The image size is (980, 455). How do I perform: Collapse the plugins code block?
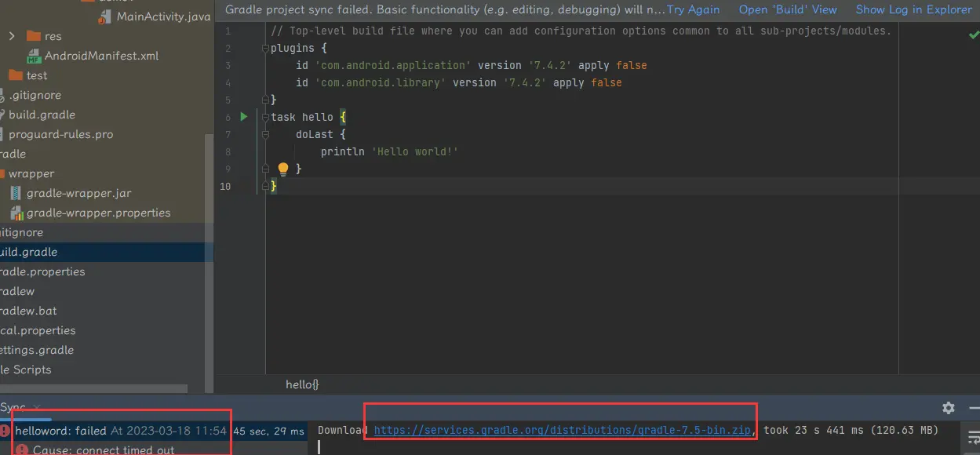264,49
